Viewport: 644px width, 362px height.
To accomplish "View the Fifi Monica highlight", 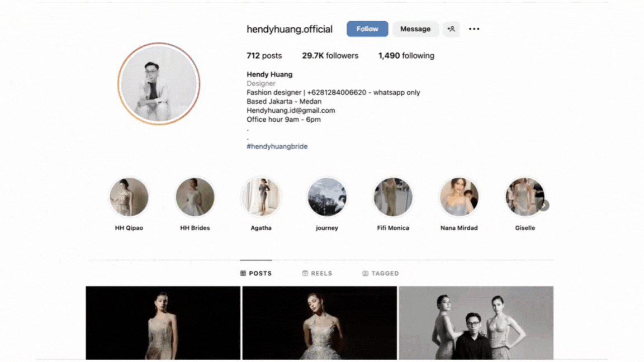I will coord(393,197).
